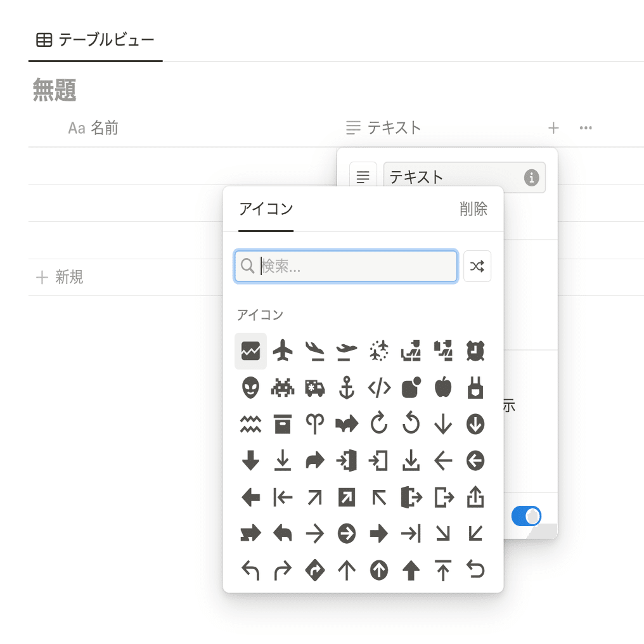Click the property icon button beside name field
This screenshot has width=644, height=644.
pyautogui.click(x=363, y=177)
